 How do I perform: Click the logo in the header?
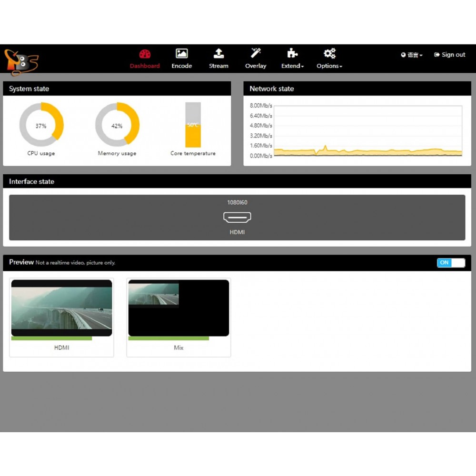(21, 61)
